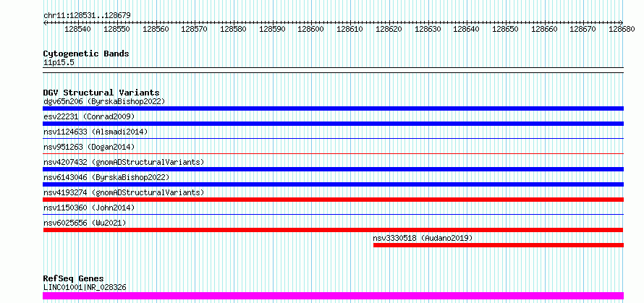The image size is (644, 303).
Task: Open nsv4193274 (gnomADStructuralVariants) variant label
Action: (124, 192)
